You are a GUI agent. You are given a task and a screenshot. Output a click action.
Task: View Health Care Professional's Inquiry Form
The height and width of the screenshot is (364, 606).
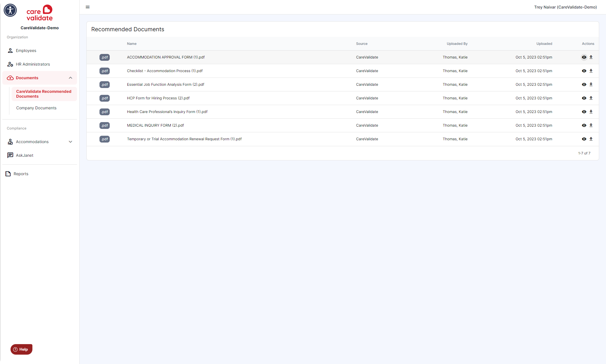[x=584, y=112]
